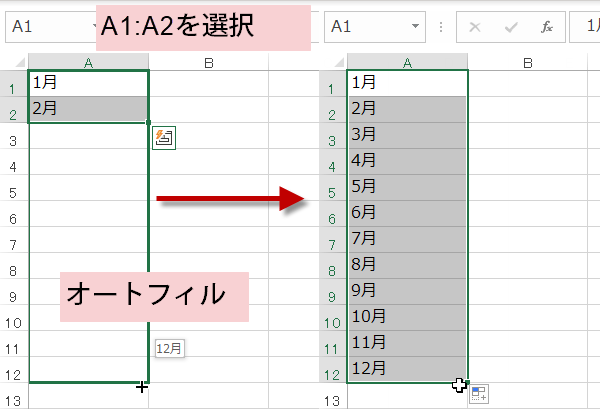Click the Quick Analysis icon beside cell A2
This screenshot has height=409, width=600.
163,138
